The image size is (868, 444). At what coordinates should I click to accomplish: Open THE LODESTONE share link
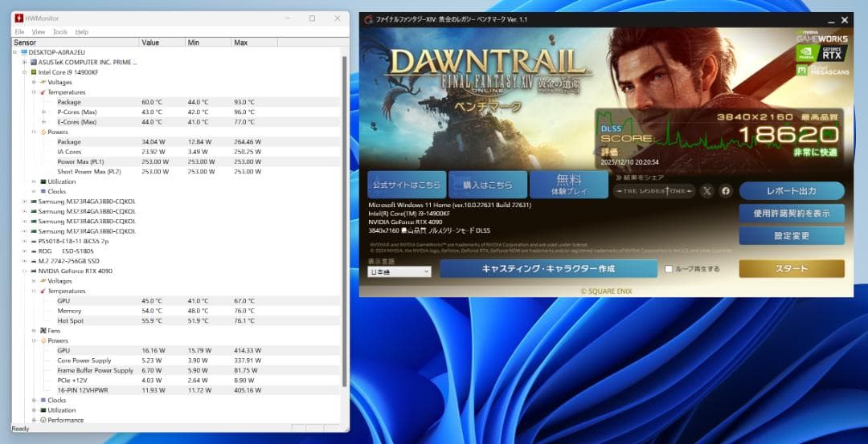653,191
